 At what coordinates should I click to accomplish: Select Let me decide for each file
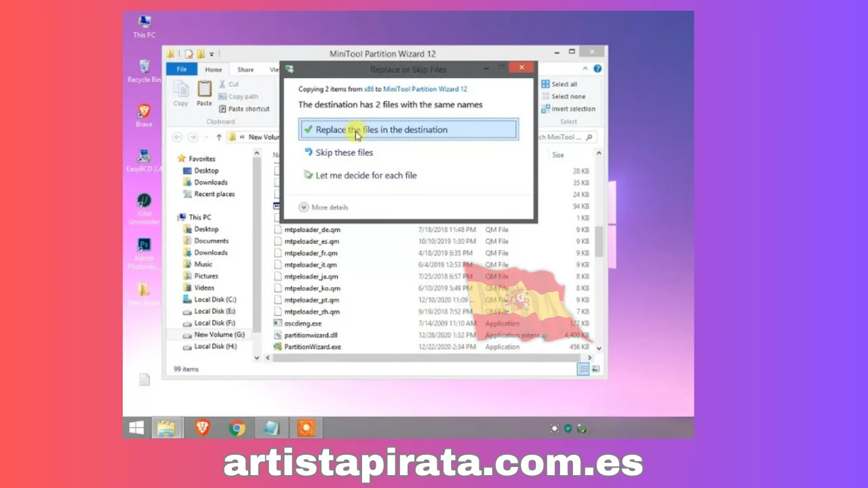(x=359, y=175)
